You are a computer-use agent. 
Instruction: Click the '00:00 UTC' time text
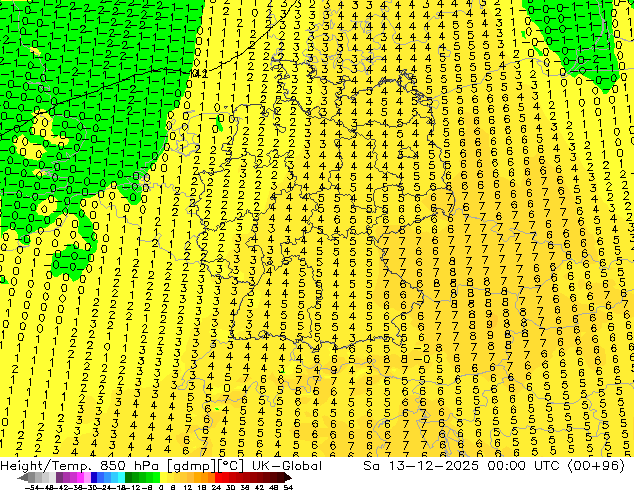[x=523, y=466]
